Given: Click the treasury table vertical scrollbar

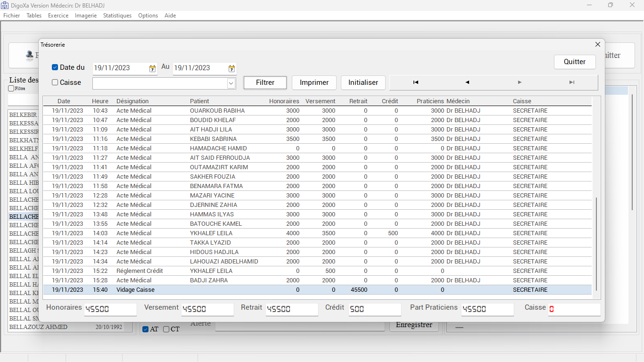Looking at the screenshot, I should coord(596,244).
